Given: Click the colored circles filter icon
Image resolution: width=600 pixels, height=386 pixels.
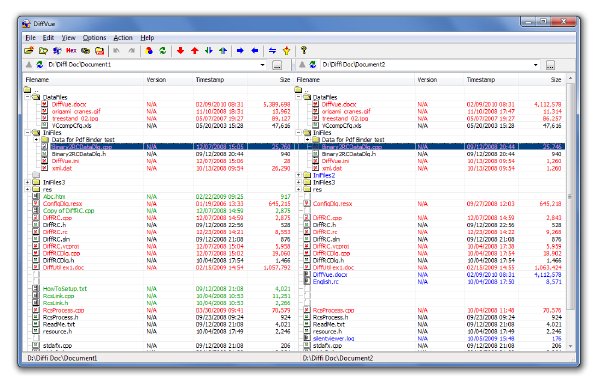Looking at the screenshot, I should point(149,50).
